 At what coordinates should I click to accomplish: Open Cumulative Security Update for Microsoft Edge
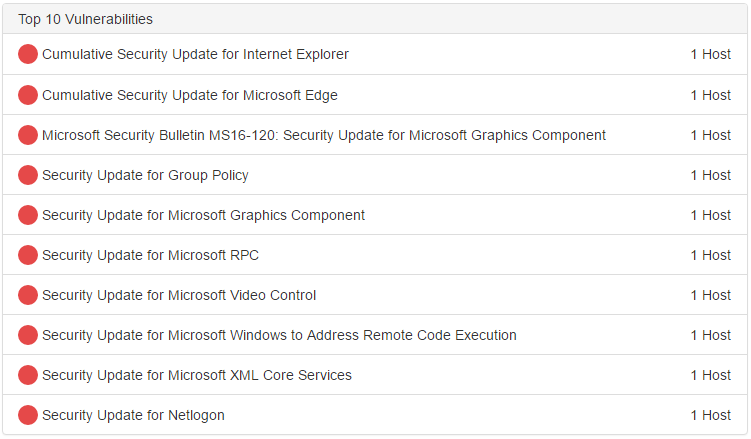[x=190, y=95]
